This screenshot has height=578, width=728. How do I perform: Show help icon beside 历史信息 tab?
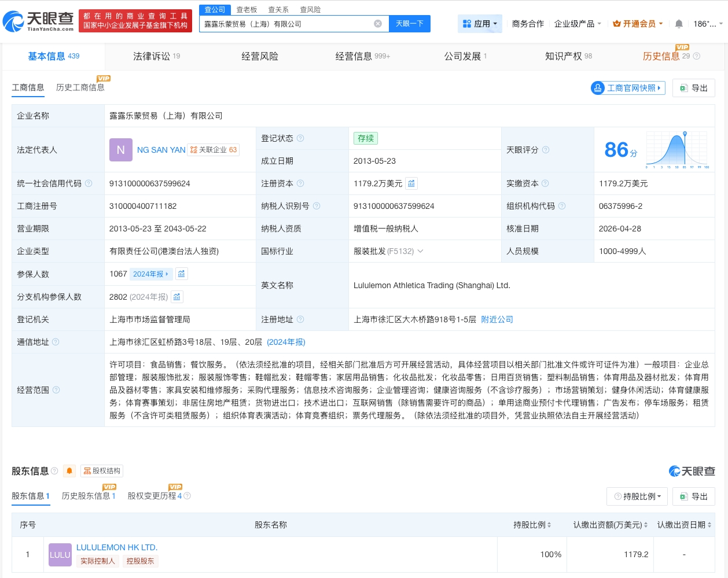[696, 56]
